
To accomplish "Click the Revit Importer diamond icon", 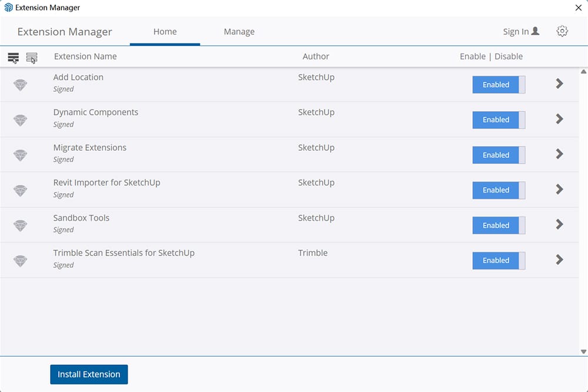I will tap(21, 190).
